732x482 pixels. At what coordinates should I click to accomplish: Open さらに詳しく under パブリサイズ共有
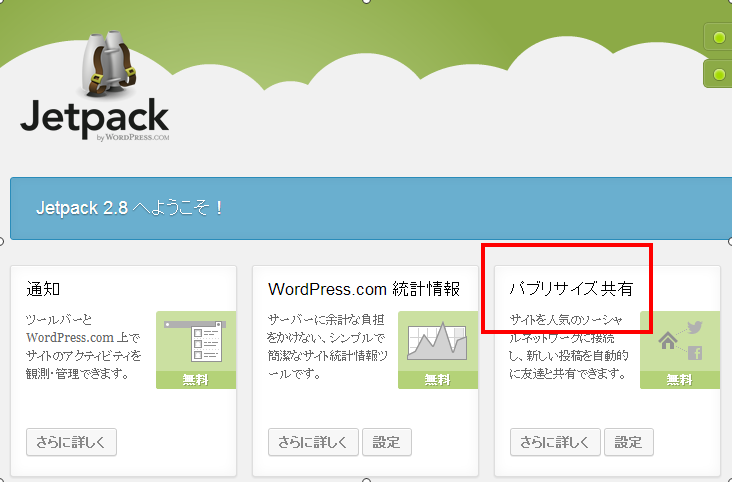pyautogui.click(x=555, y=442)
